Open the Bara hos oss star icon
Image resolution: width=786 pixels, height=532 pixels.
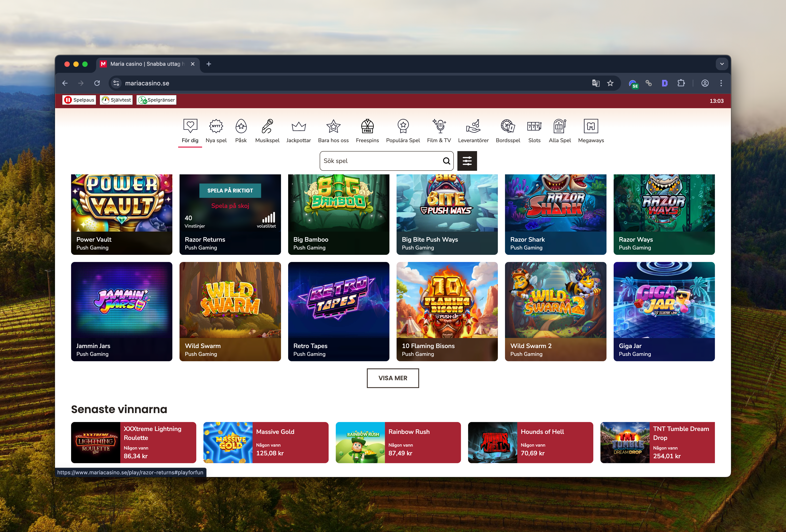point(334,126)
